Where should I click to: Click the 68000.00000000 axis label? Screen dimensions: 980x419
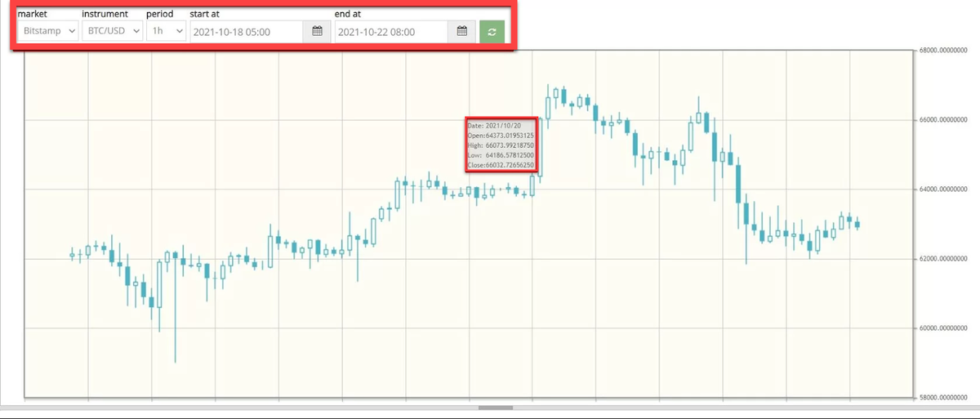943,50
